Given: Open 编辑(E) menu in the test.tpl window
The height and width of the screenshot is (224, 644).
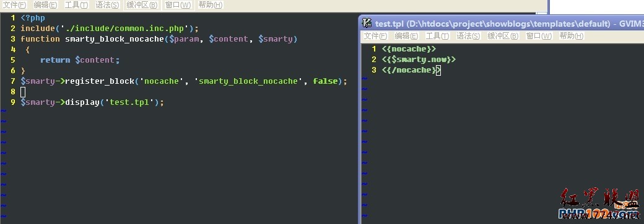Looking at the screenshot, I should (407, 36).
